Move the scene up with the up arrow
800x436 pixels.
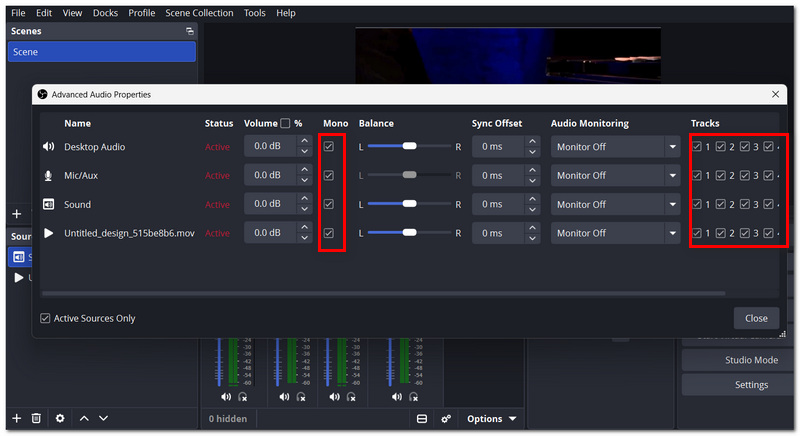(84, 418)
